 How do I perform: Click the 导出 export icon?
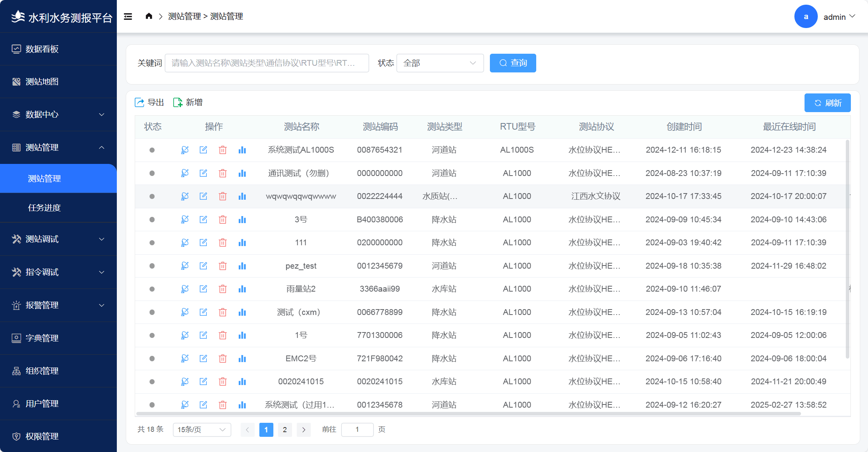pos(139,102)
